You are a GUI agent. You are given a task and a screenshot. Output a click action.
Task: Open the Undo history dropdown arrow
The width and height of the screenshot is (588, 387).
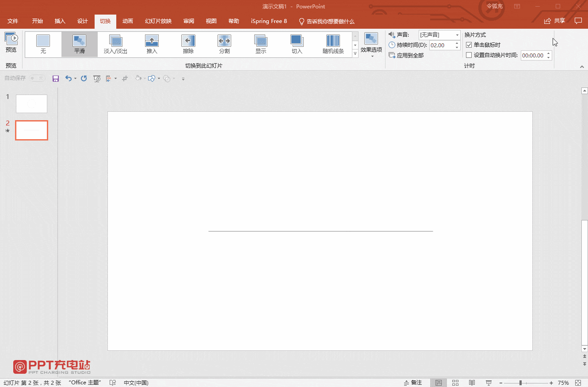tap(75, 79)
